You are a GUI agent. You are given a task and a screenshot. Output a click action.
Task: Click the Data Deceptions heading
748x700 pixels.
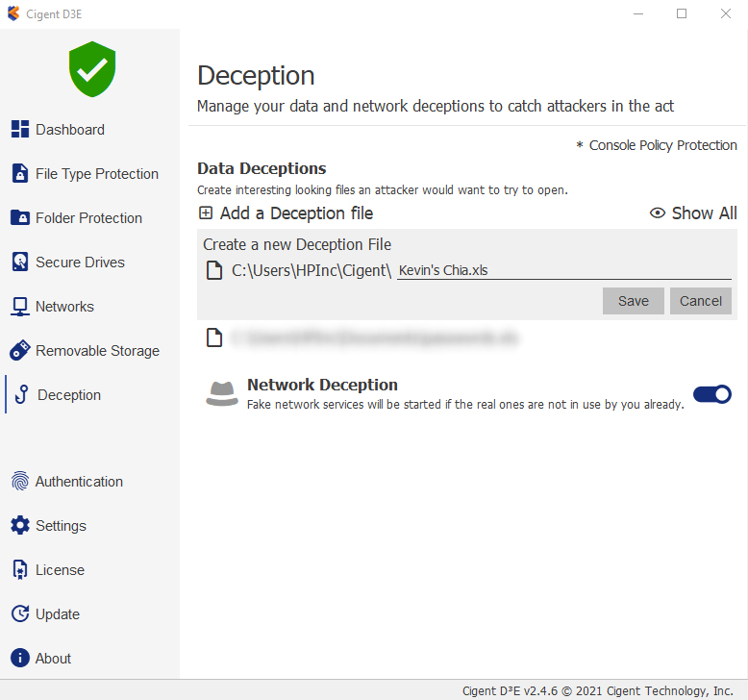(x=262, y=168)
